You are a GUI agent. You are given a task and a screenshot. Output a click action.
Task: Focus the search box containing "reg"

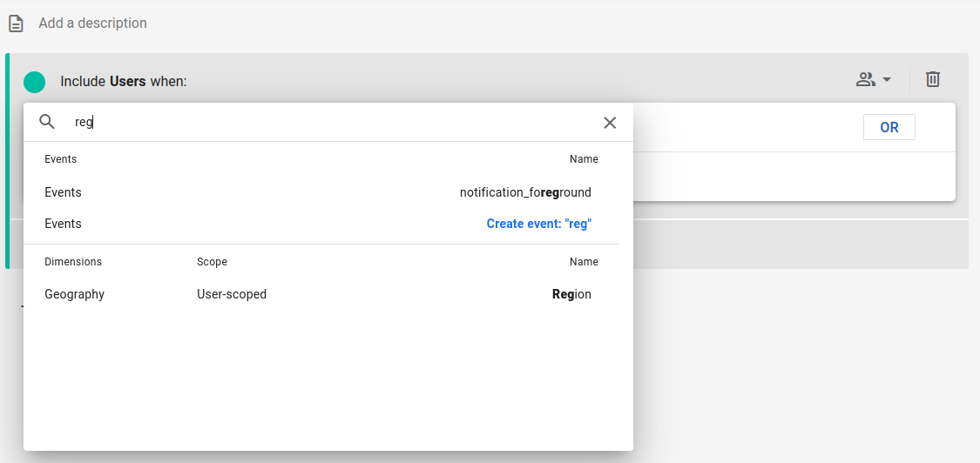pyautogui.click(x=331, y=123)
